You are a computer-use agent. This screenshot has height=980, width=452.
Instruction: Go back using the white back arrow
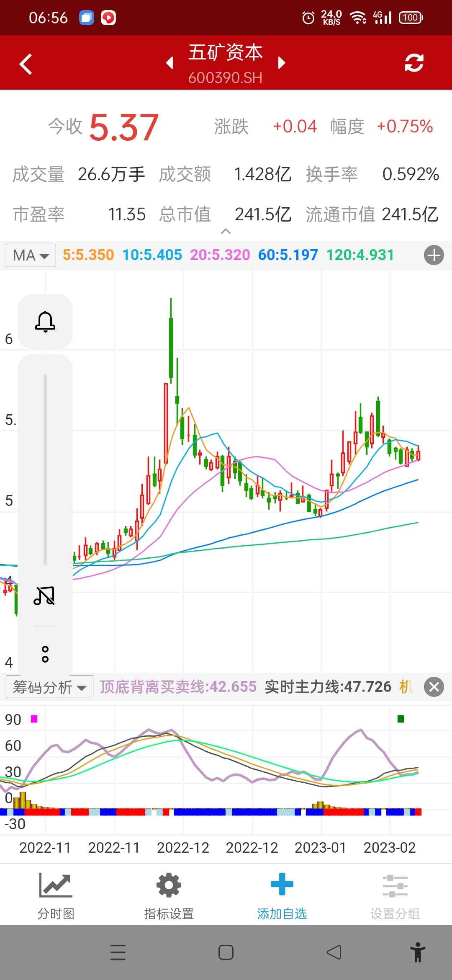(26, 64)
